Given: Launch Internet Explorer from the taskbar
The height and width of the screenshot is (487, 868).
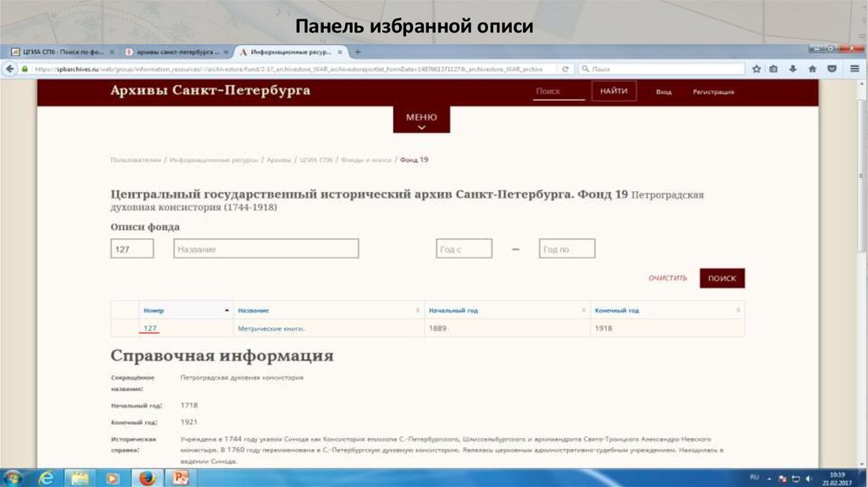Looking at the screenshot, I should click(46, 477).
